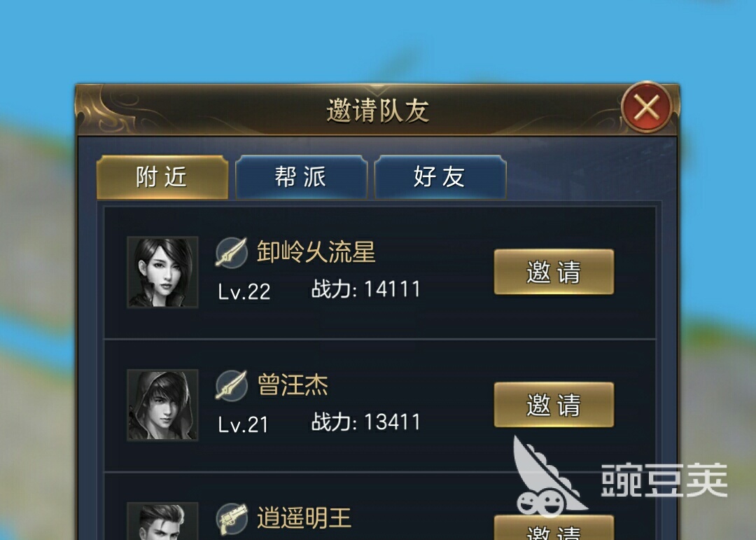The width and height of the screenshot is (756, 540).
Task: Switch to the 附近 tab
Action: [x=162, y=177]
